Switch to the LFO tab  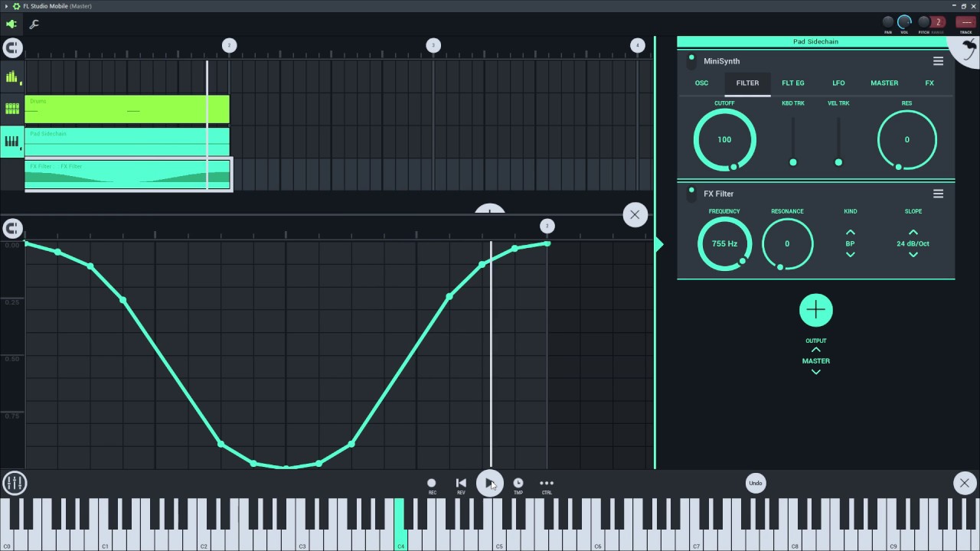click(x=838, y=83)
